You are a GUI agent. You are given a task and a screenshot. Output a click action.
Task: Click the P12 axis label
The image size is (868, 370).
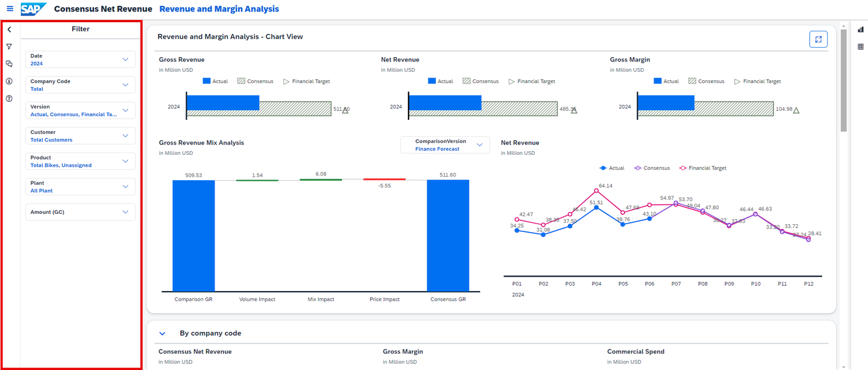click(x=808, y=283)
